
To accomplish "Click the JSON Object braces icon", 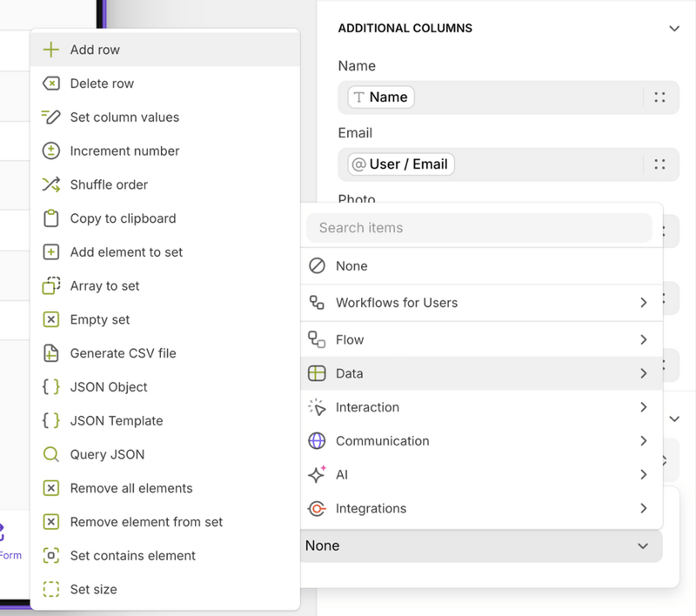I will tap(53, 387).
